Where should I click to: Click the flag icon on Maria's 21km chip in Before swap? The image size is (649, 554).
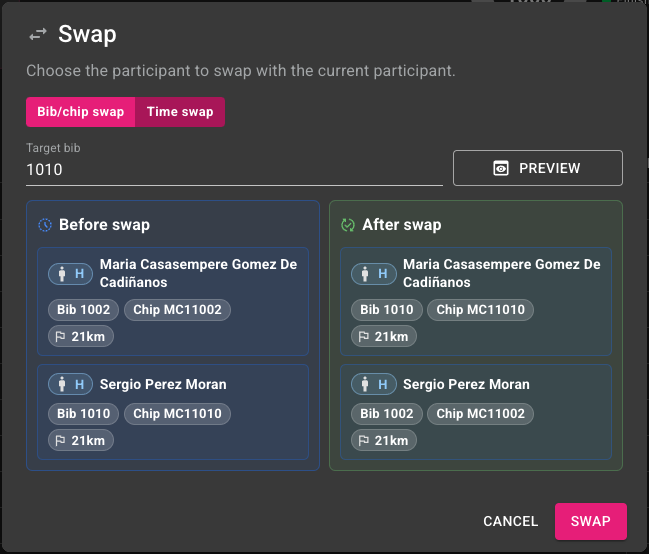click(60, 337)
